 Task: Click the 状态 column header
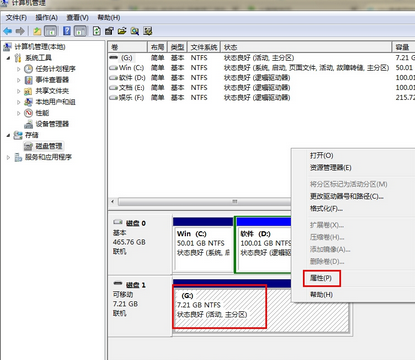tap(306, 47)
